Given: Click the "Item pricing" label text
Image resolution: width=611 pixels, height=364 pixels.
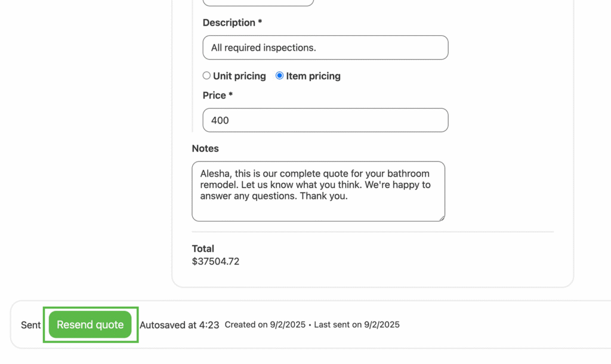Looking at the screenshot, I should coord(313,76).
